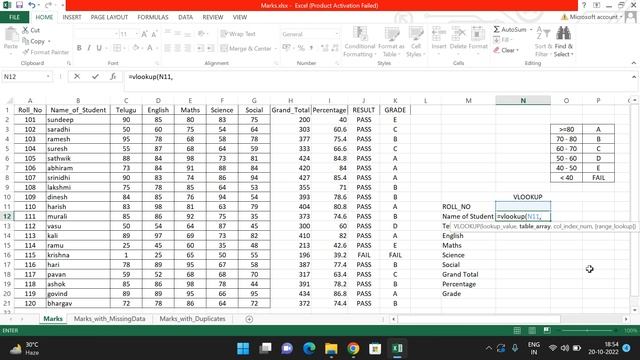The height and width of the screenshot is (360, 640).
Task: Toggle Wrap Text
Action: pos(238,34)
